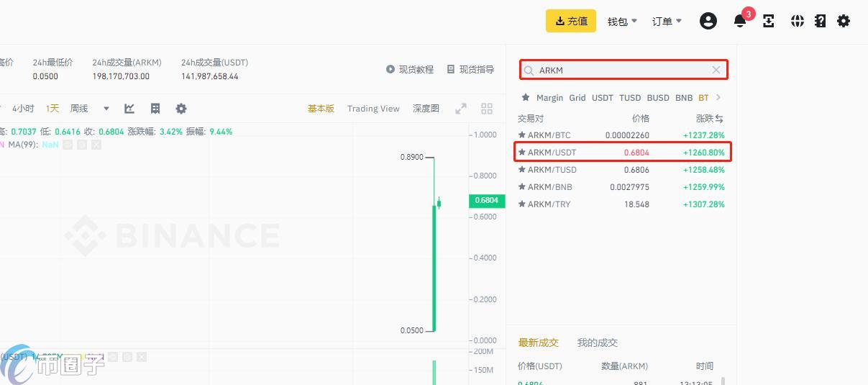The height and width of the screenshot is (385, 868).
Task: Click the 24h成交量(USDT) value 141,987,658.44
Action: click(x=210, y=76)
